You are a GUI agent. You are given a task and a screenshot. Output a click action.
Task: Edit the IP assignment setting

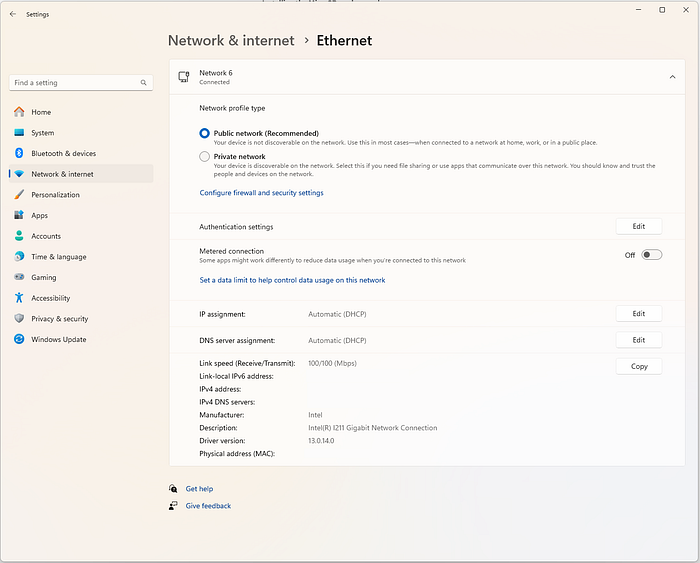[639, 314]
